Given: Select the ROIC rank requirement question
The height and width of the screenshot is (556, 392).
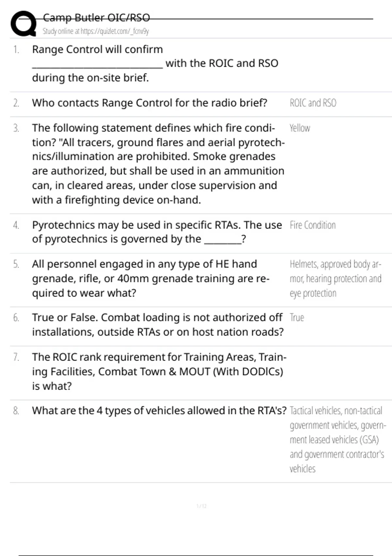Looking at the screenshot, I should (x=159, y=371).
